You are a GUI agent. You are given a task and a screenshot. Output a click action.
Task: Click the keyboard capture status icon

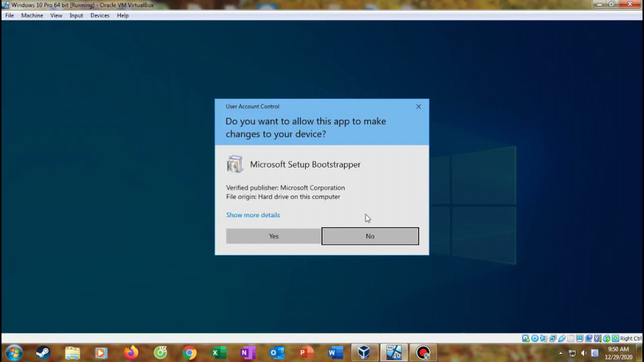pyautogui.click(x=615, y=339)
